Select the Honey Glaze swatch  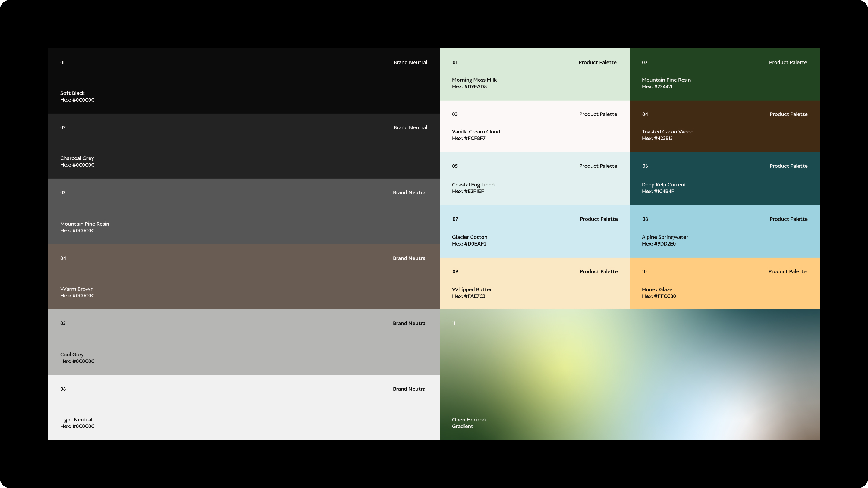(x=725, y=283)
